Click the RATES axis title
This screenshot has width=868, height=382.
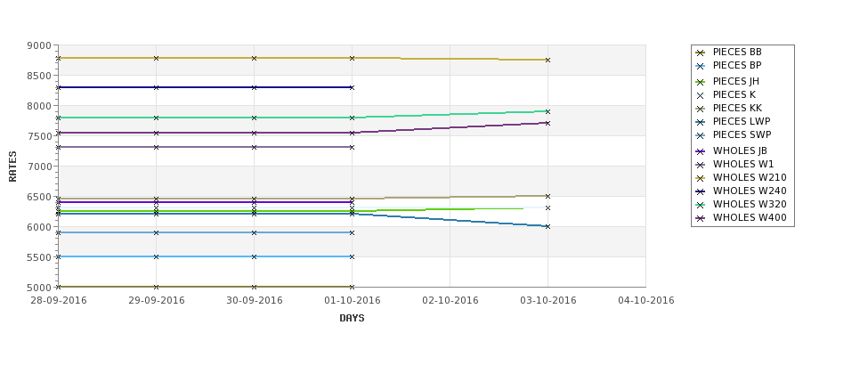pos(12,167)
